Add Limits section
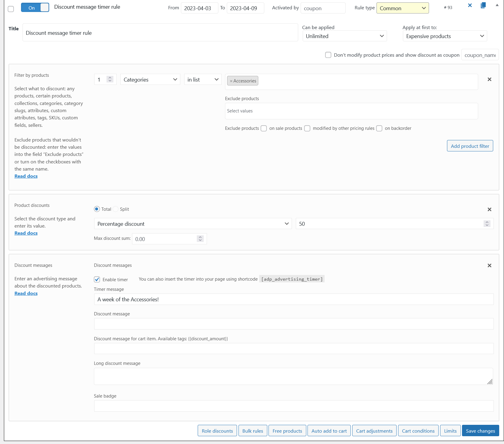 [x=450, y=431]
